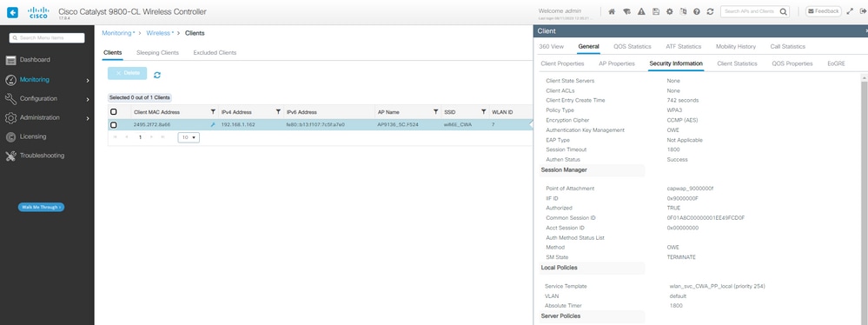Select the General tab
This screenshot has height=325, width=868.
pos(588,47)
